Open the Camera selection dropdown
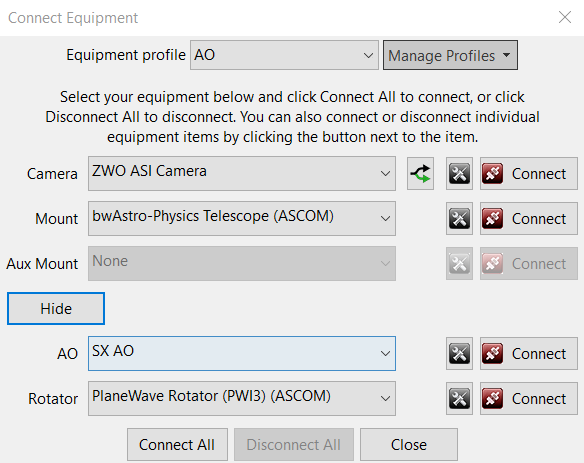 tap(242, 174)
